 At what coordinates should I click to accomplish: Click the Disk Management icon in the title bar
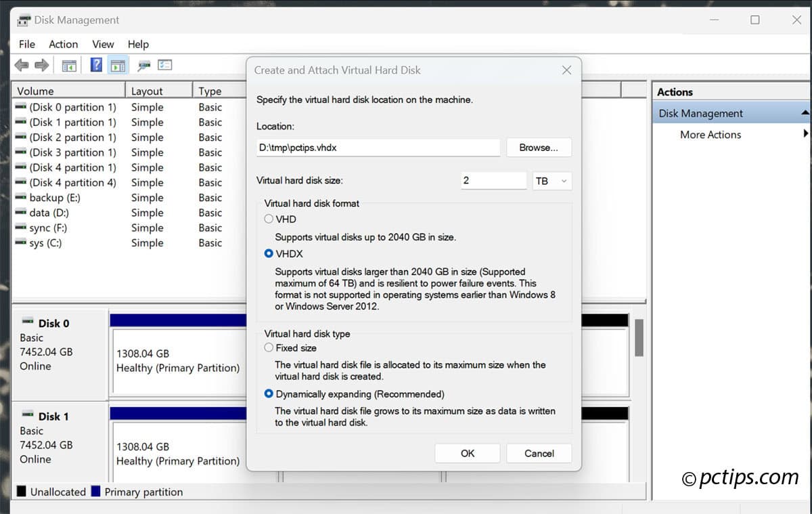(x=23, y=20)
